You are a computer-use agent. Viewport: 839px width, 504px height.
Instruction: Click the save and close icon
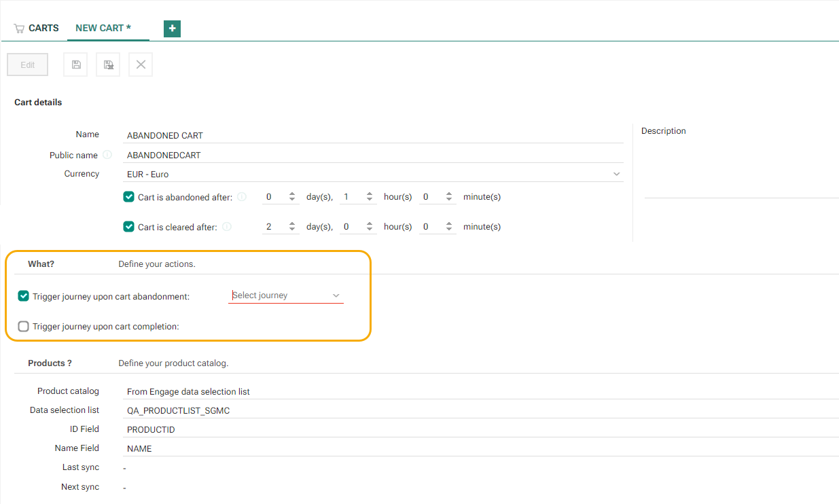(108, 65)
